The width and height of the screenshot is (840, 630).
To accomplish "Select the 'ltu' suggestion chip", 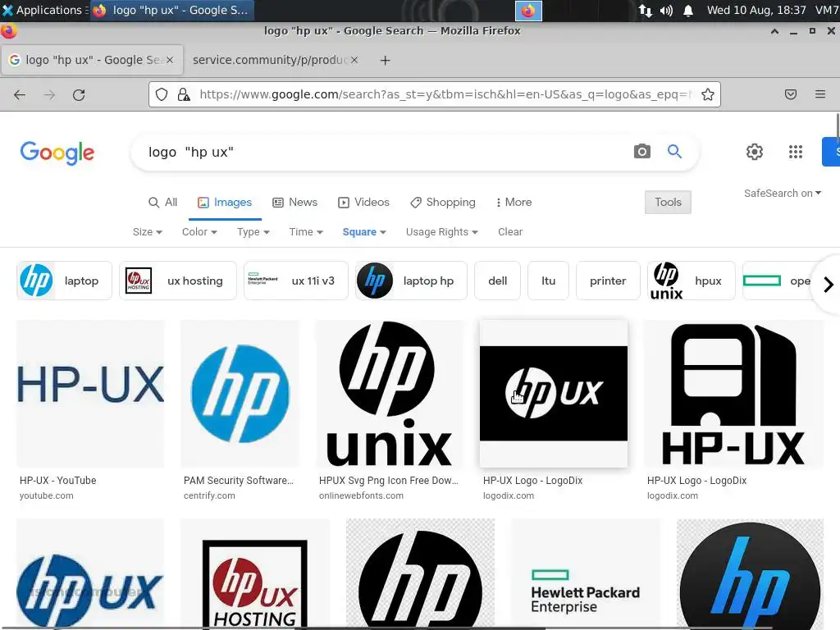I will (548, 281).
